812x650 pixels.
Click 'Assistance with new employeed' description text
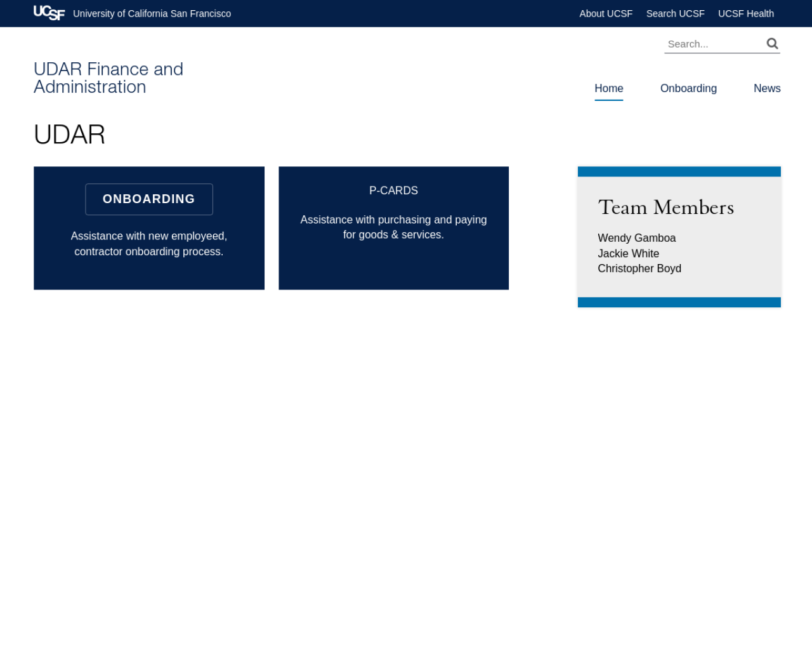pyautogui.click(x=149, y=244)
